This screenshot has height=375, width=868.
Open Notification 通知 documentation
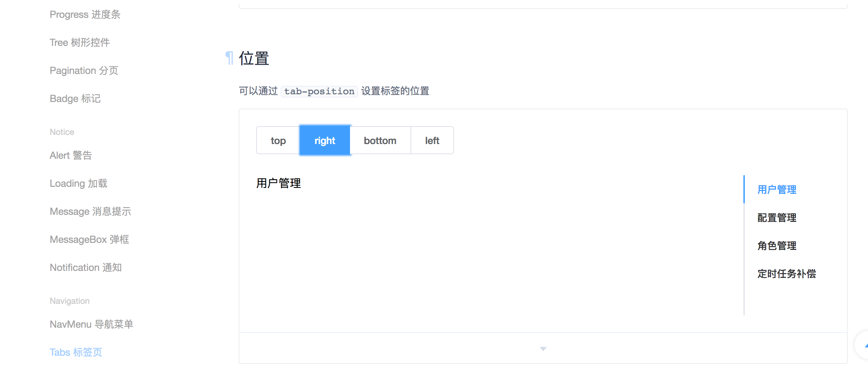86,267
